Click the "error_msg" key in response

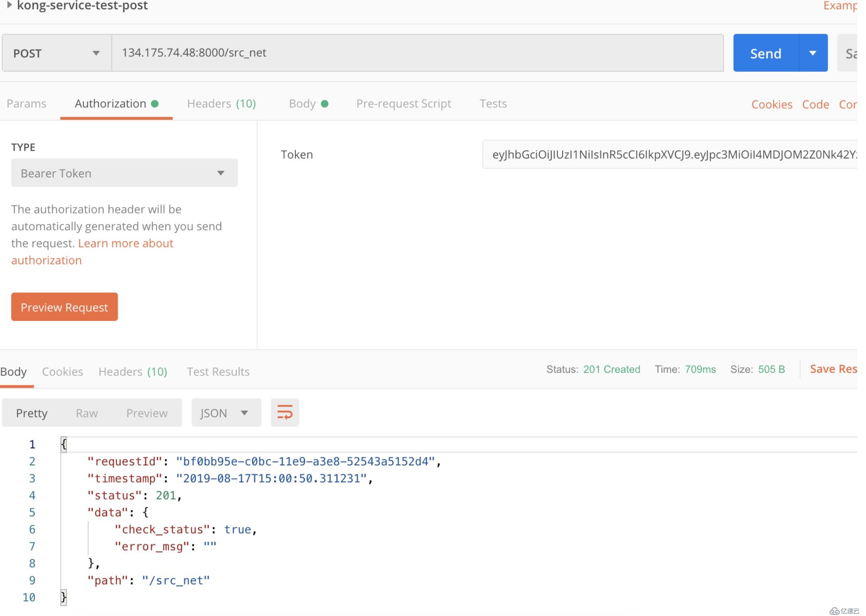click(x=152, y=546)
